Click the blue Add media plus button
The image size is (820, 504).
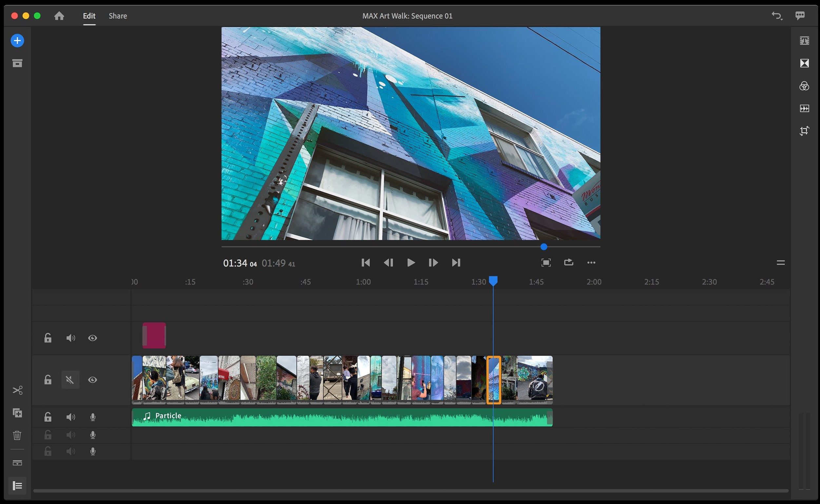click(17, 41)
